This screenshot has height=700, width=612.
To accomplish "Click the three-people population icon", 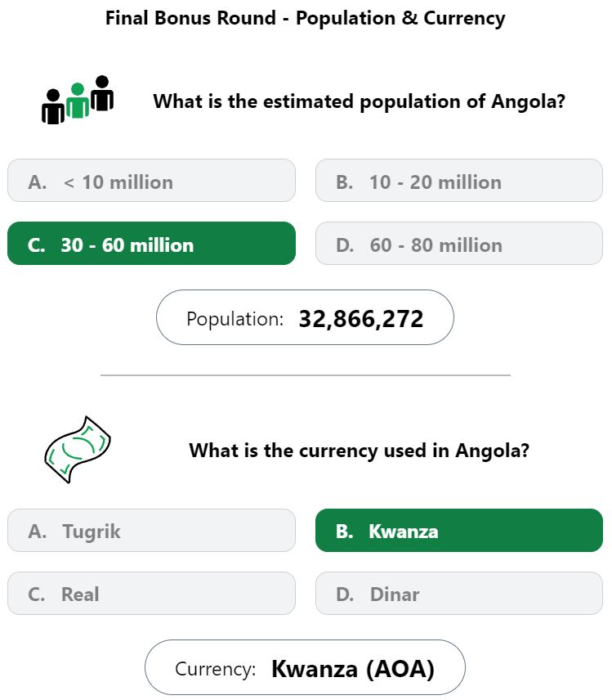I will (78, 100).
